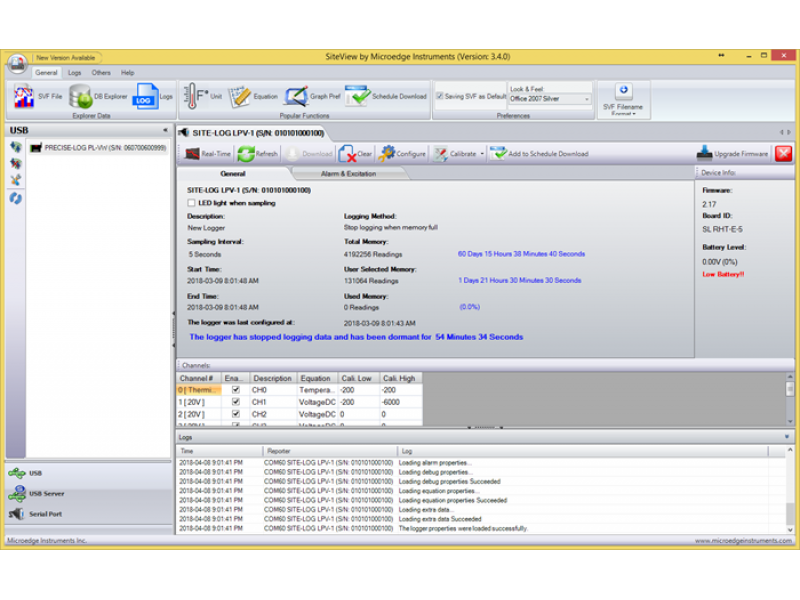Add logger to Schedule Download
This screenshot has width=800, height=600.
(x=539, y=154)
